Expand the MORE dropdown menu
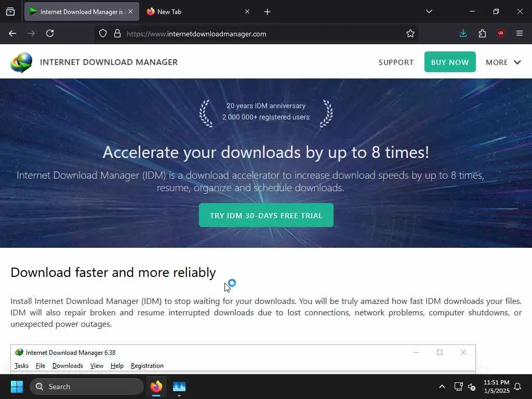The width and height of the screenshot is (532, 399). tap(503, 62)
